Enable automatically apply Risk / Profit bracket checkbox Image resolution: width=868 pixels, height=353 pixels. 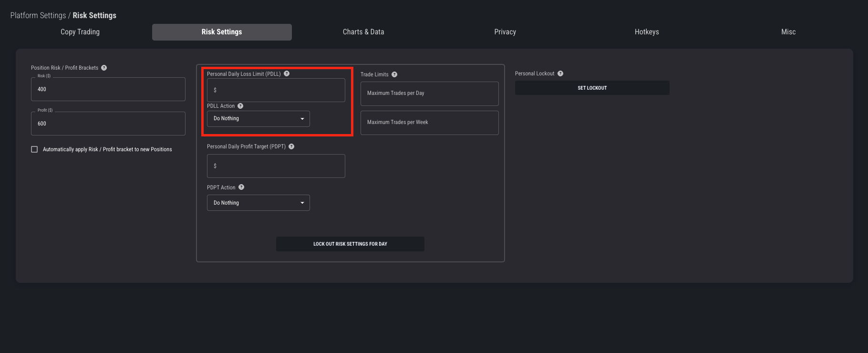[x=34, y=149]
